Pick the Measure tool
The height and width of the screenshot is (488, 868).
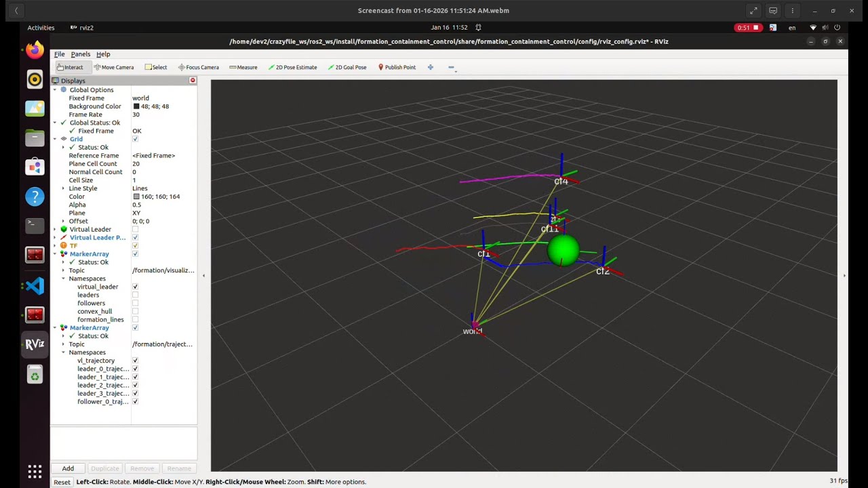click(243, 67)
